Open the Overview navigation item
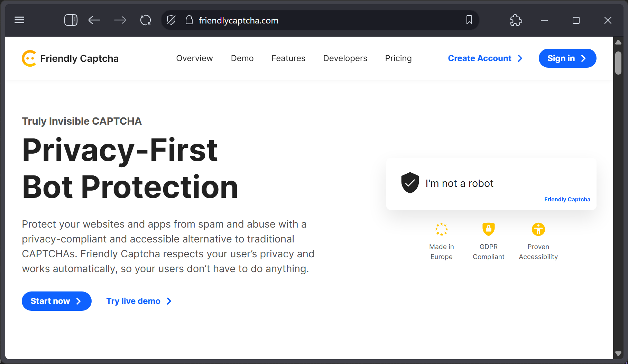The width and height of the screenshot is (628, 364). [194, 58]
